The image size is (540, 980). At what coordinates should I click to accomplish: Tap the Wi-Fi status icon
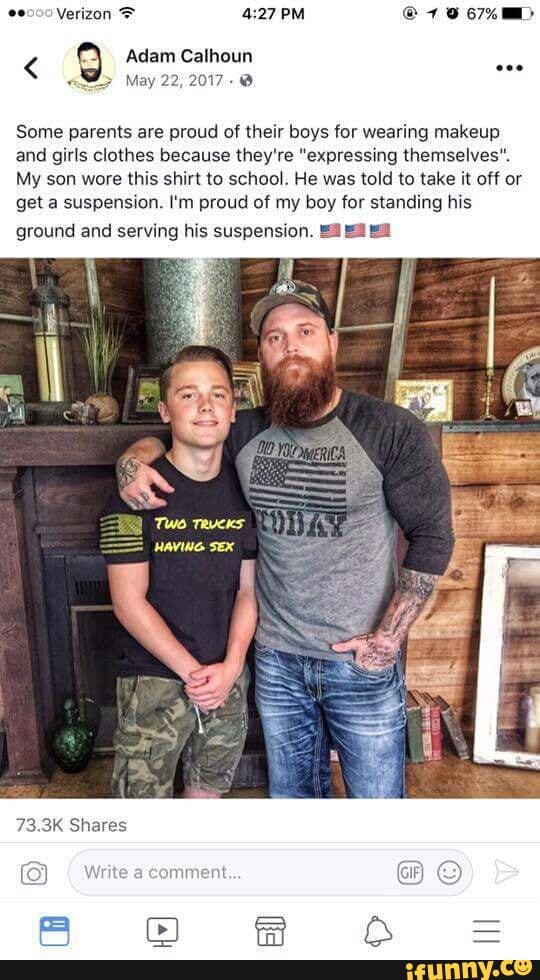127,13
